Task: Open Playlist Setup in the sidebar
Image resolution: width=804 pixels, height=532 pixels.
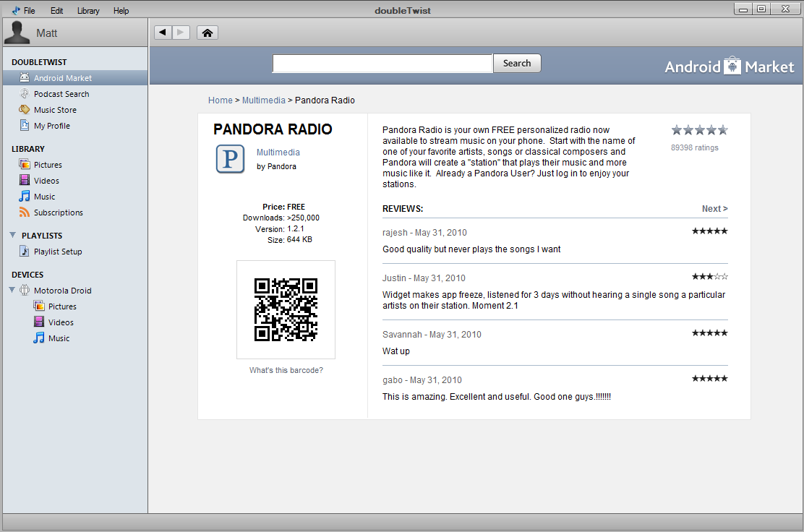Action: [58, 252]
